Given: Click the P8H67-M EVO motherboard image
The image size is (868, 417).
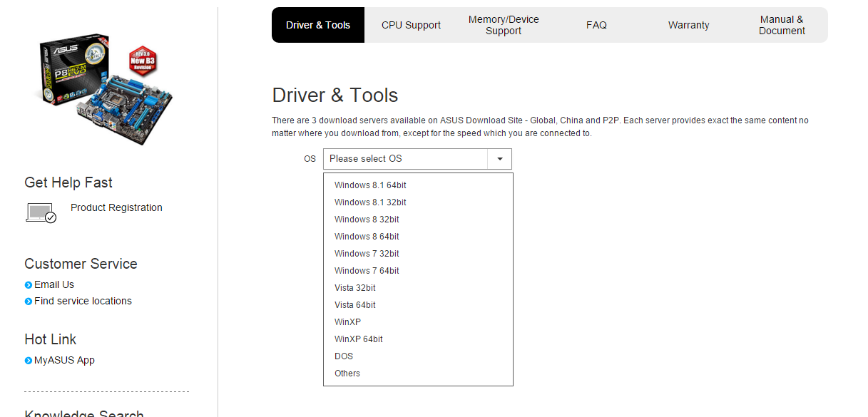Looking at the screenshot, I should pos(106,88).
